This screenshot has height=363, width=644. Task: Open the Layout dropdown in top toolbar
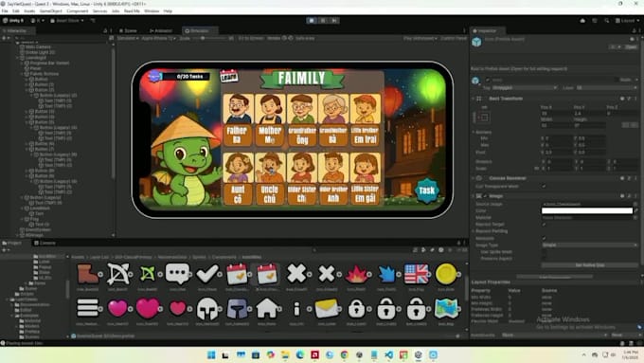627,20
